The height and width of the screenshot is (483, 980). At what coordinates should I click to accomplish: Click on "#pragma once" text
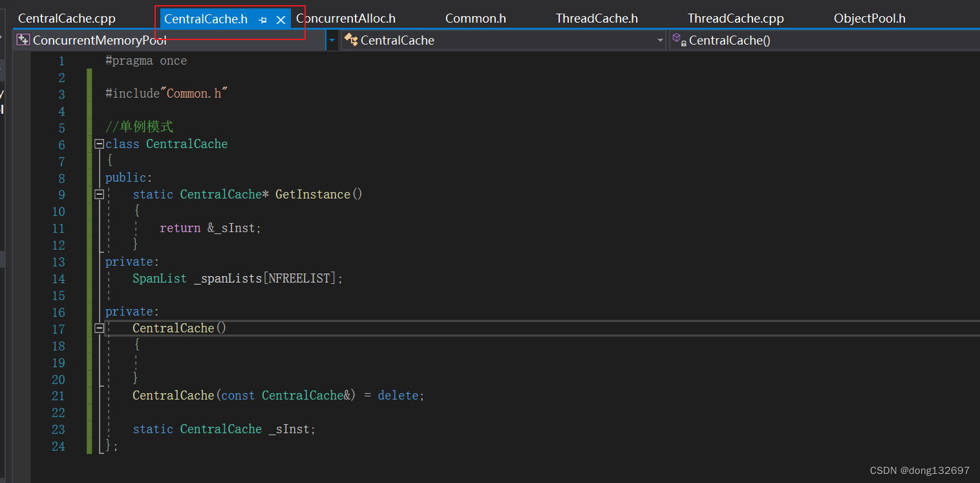(x=146, y=61)
